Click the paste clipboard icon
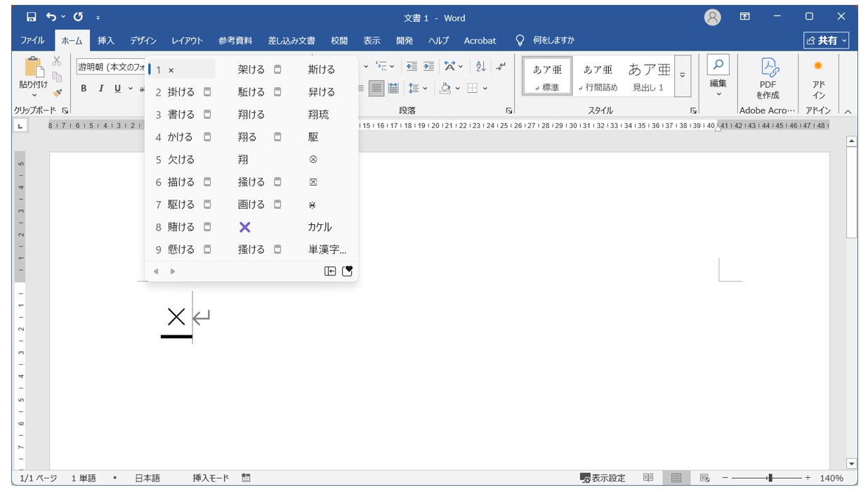This screenshot has height=492, width=868. click(33, 67)
